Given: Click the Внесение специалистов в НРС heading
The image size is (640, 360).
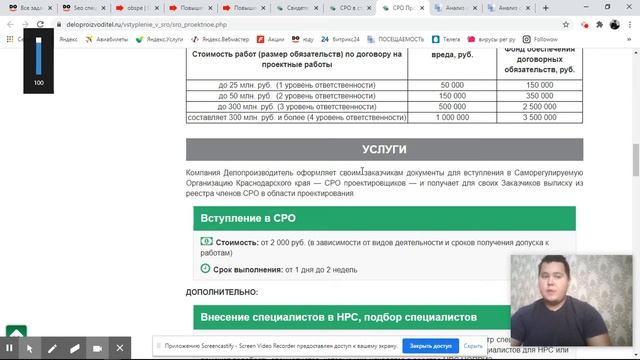Looking at the screenshot, I should coord(338,317).
